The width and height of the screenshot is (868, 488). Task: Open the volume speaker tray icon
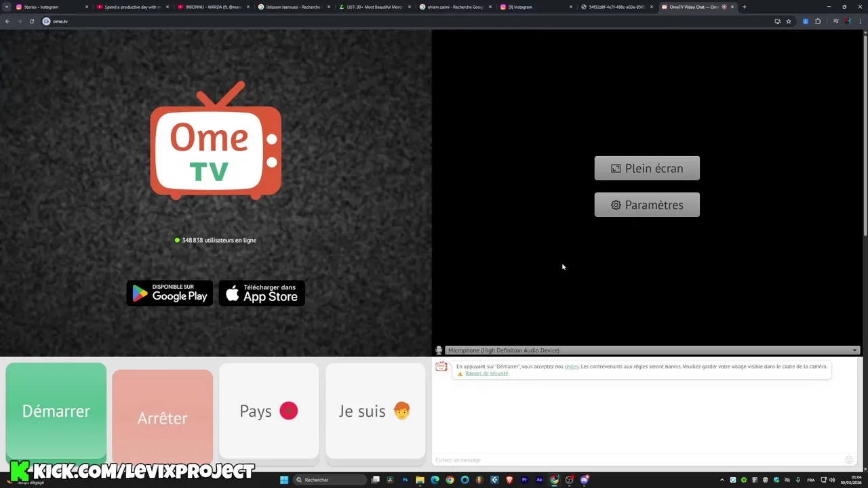pyautogui.click(x=832, y=480)
